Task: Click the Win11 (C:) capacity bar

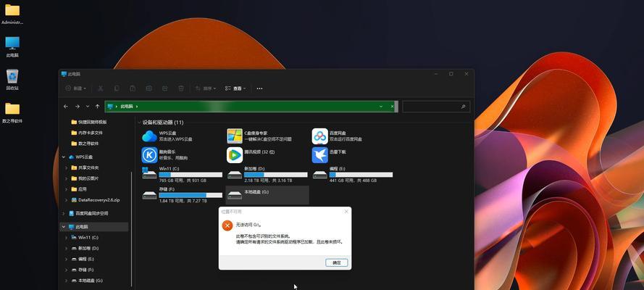Action: pyautogui.click(x=191, y=175)
